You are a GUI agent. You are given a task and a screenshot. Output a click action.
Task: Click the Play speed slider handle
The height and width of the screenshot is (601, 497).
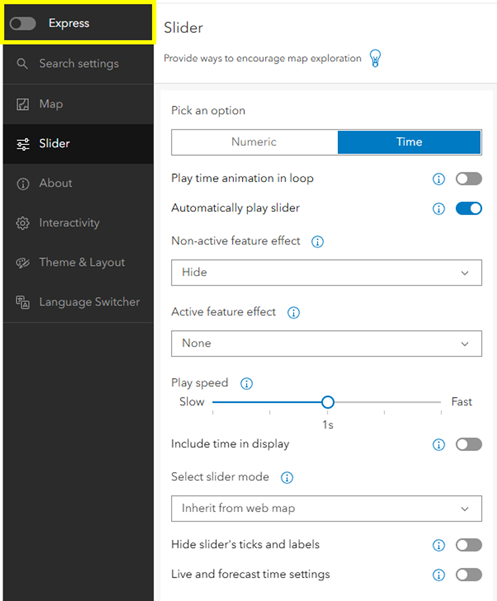coord(328,402)
